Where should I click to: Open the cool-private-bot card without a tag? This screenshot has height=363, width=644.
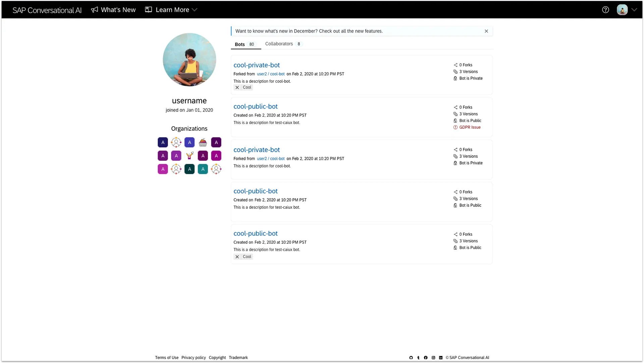point(257,150)
